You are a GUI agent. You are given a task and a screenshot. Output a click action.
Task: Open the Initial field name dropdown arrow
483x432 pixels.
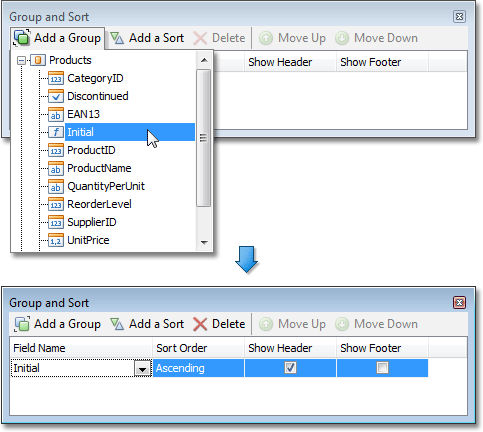142,369
